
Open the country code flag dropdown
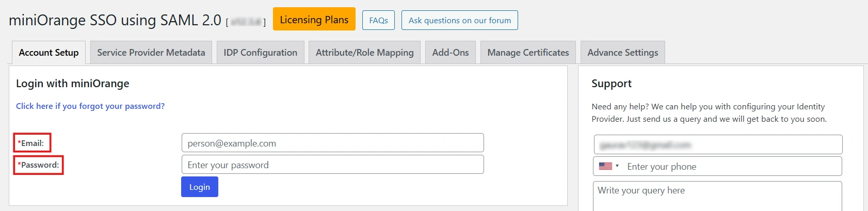pyautogui.click(x=608, y=166)
